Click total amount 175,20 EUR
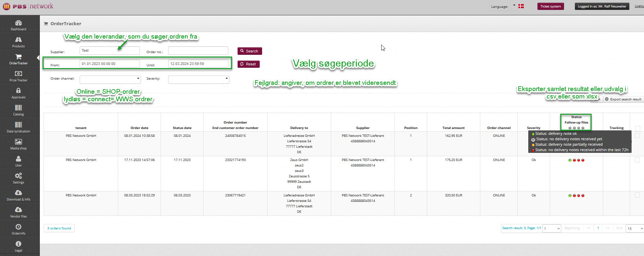The width and height of the screenshot is (644, 256). coord(453,160)
